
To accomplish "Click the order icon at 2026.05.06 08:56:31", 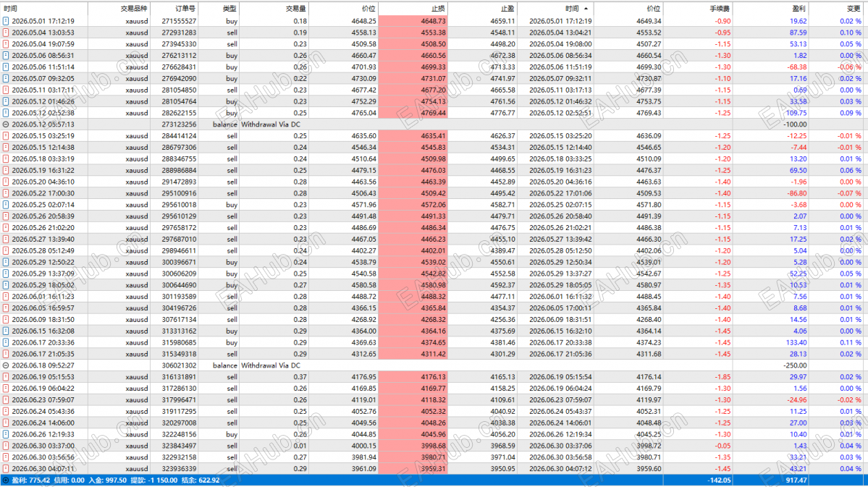I will (x=6, y=55).
